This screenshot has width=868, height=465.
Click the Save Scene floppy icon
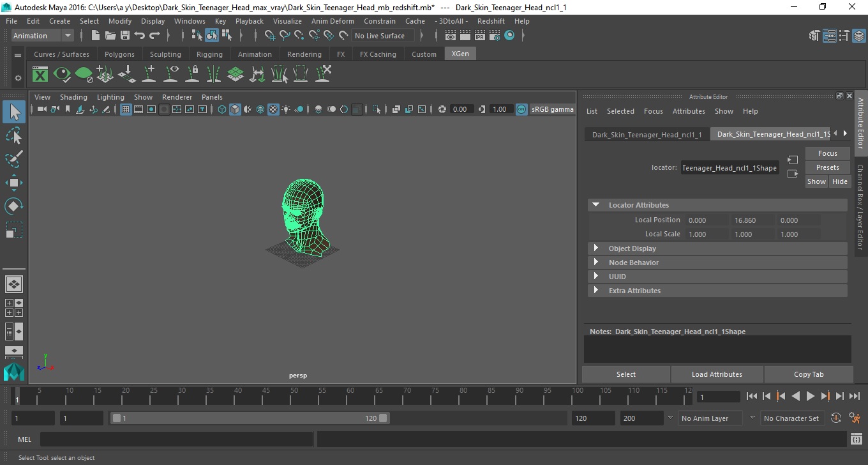tap(125, 36)
